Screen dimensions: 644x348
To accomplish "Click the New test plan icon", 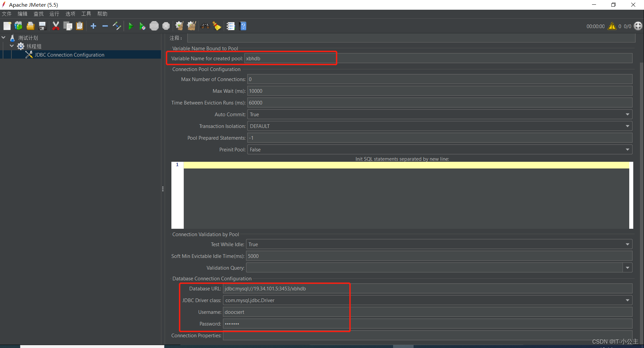I will coord(7,26).
